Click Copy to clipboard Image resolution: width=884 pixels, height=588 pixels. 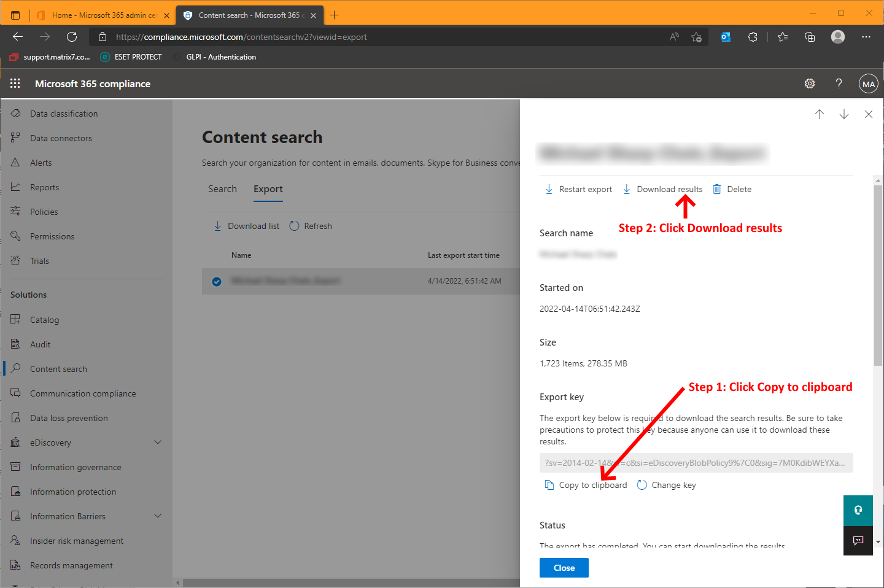tap(586, 485)
